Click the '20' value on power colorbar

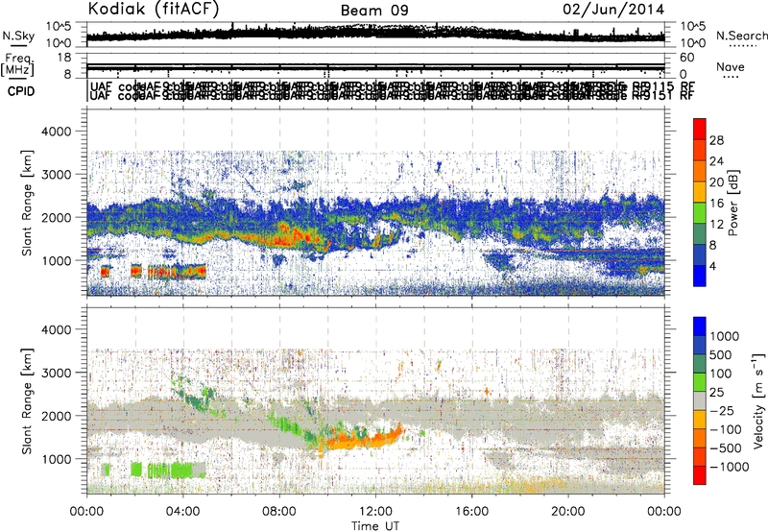point(716,182)
